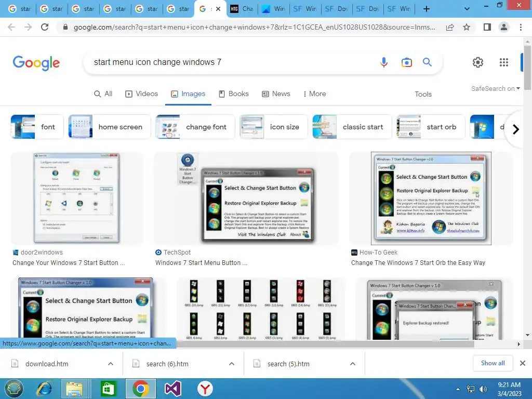Open the Chrome profile avatar
The height and width of the screenshot is (399, 532).
pyautogui.click(x=504, y=27)
